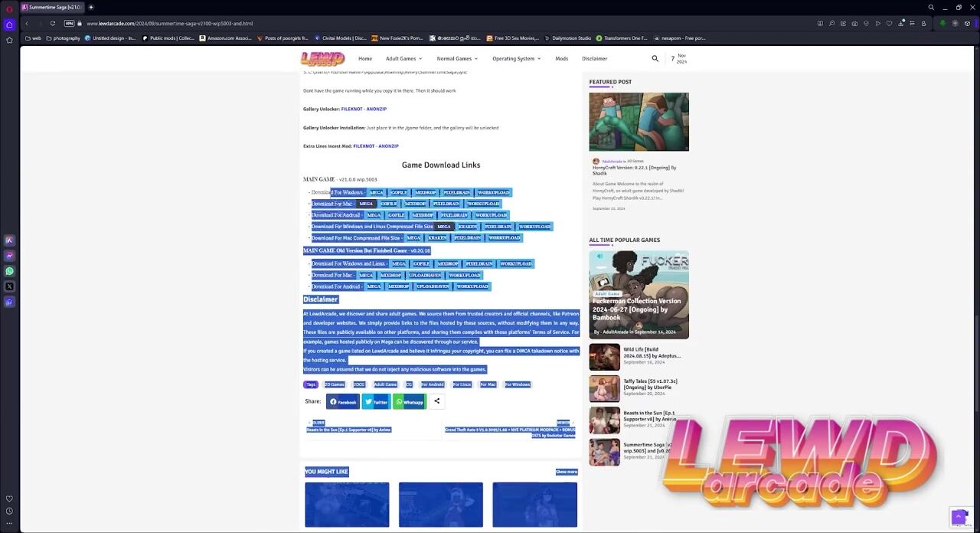Expand the Normal Games dropdown menu

coord(456,58)
